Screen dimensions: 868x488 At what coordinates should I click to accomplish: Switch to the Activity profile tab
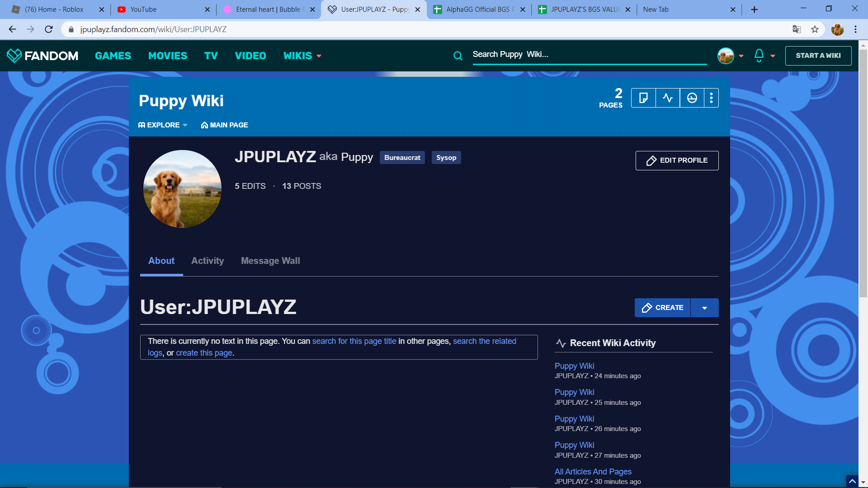pyautogui.click(x=208, y=261)
